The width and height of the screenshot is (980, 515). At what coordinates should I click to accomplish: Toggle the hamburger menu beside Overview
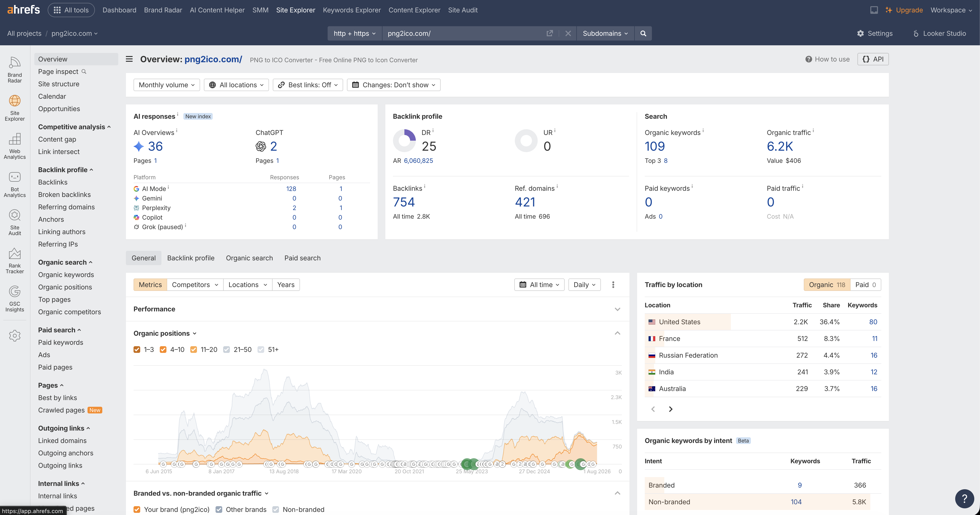129,59
